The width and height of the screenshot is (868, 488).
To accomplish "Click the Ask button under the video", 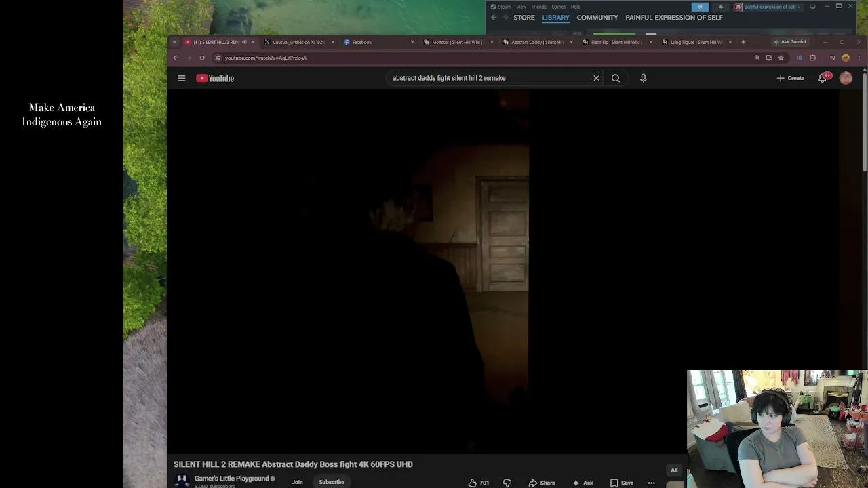I will (583, 483).
